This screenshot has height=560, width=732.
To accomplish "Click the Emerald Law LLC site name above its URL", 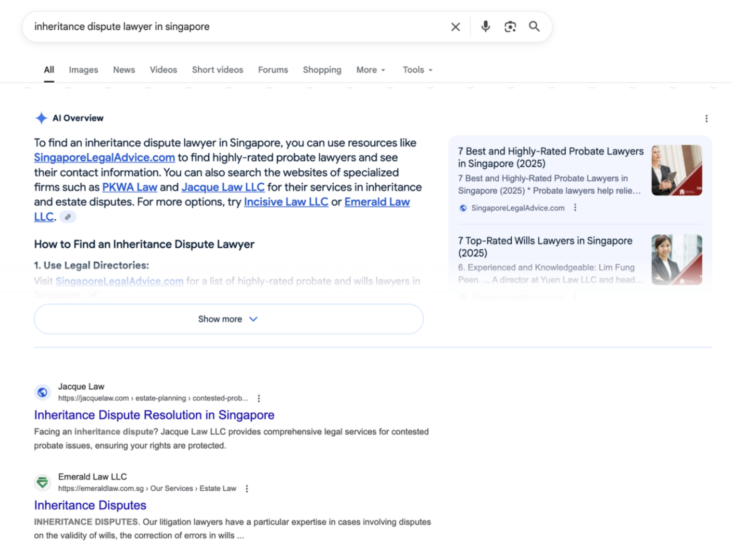I will tap(92, 477).
